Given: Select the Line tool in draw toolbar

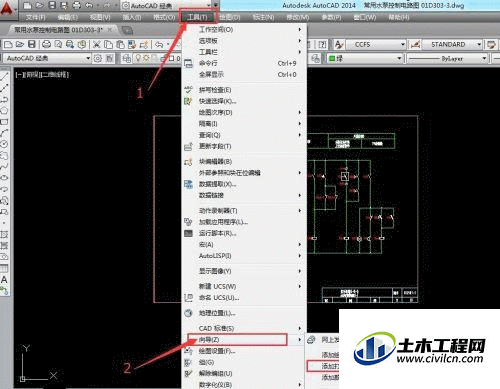Looking at the screenshot, I should coord(4,77).
